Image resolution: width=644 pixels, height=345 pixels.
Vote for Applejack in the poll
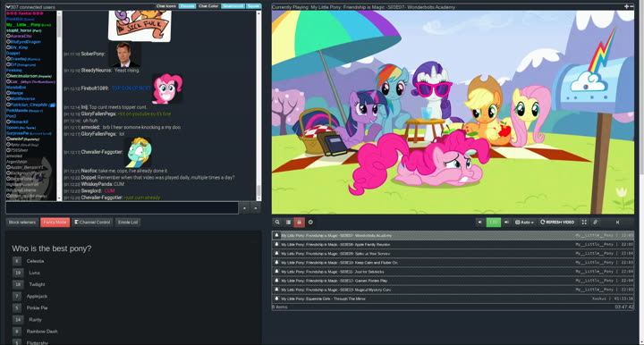[17, 296]
